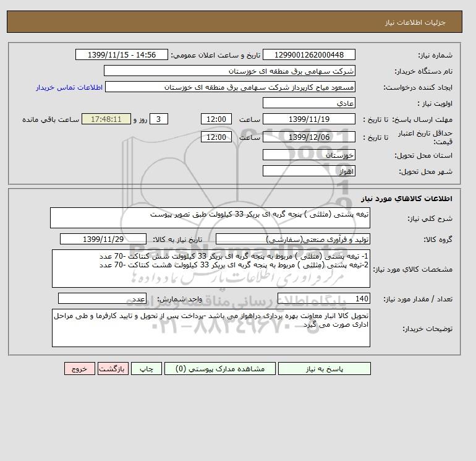This screenshot has height=461, width=476.
Task: Click the remaining time countdown field
Action: coord(106,119)
